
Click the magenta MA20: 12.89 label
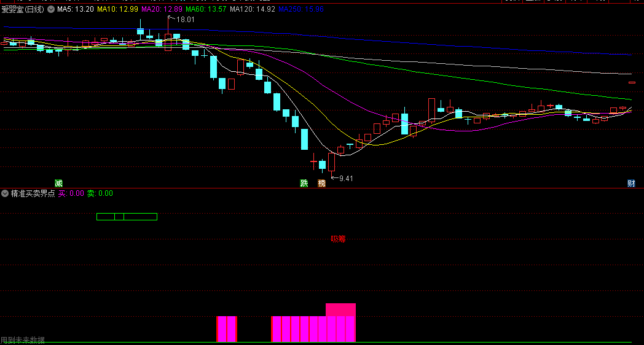162,9
